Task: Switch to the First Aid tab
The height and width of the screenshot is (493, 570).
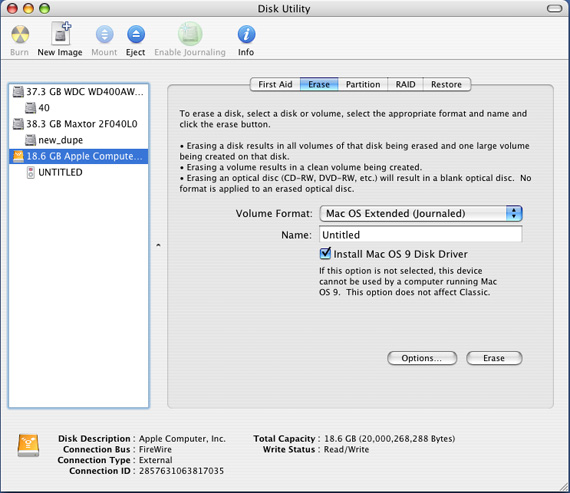Action: [x=275, y=84]
